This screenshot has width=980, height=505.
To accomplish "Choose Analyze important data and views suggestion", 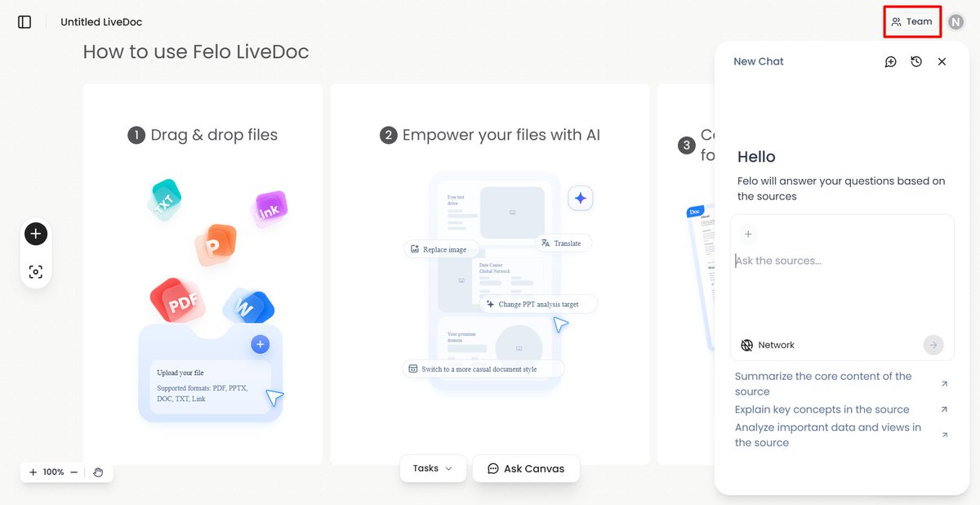I will pos(828,435).
